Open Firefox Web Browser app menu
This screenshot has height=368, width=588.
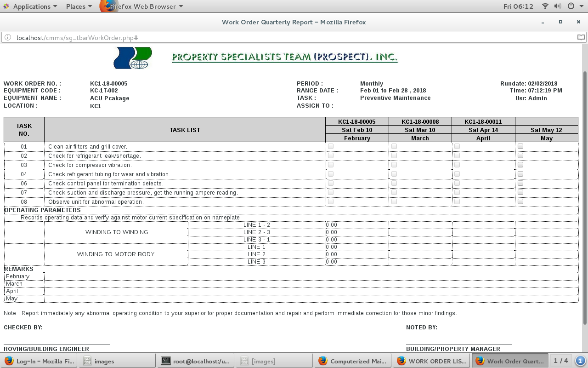click(142, 6)
